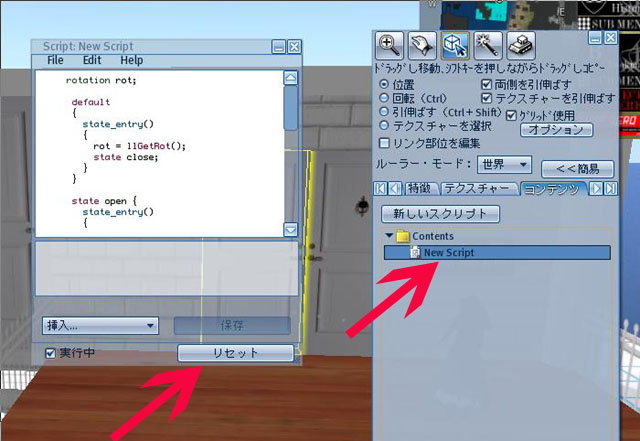Minimize the build tools panel
The height and width of the screenshot is (441, 640).
tap(596, 38)
